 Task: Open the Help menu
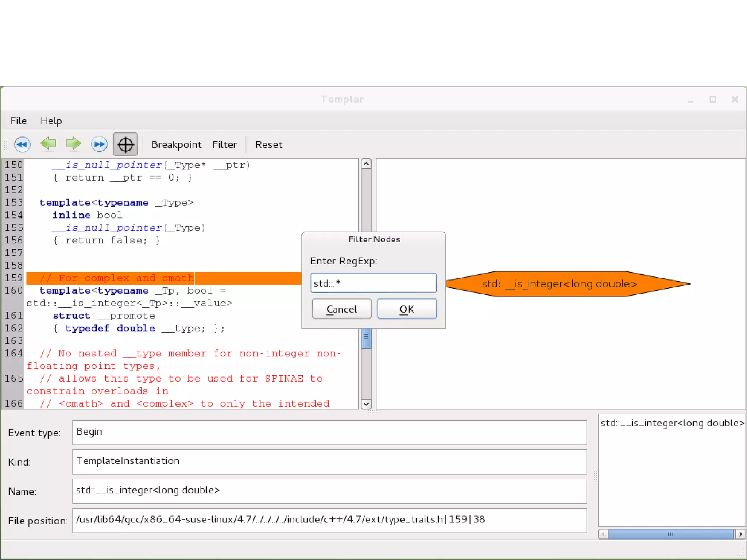[x=51, y=121]
